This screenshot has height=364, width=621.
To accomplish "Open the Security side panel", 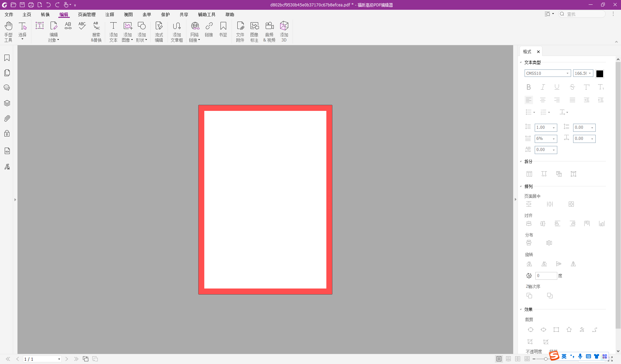I will pos(7,133).
